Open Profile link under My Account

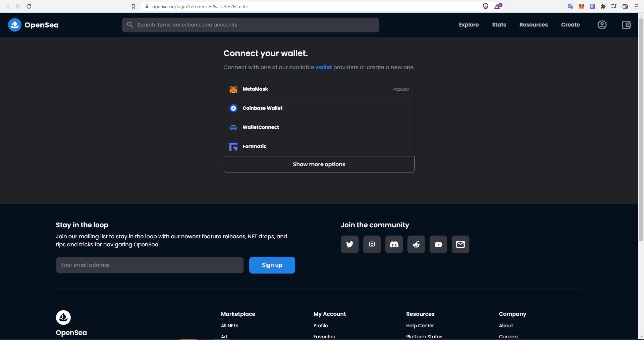point(321,326)
